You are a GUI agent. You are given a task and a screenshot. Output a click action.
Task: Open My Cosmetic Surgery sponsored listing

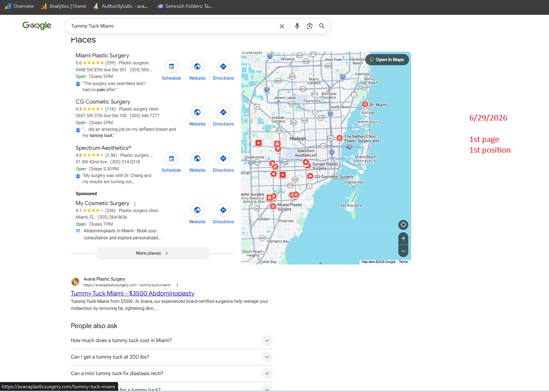coord(102,203)
